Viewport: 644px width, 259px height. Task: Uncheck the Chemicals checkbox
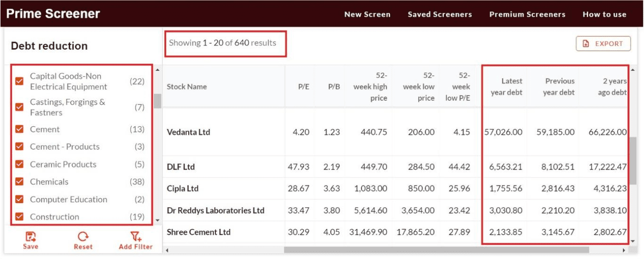coord(20,182)
